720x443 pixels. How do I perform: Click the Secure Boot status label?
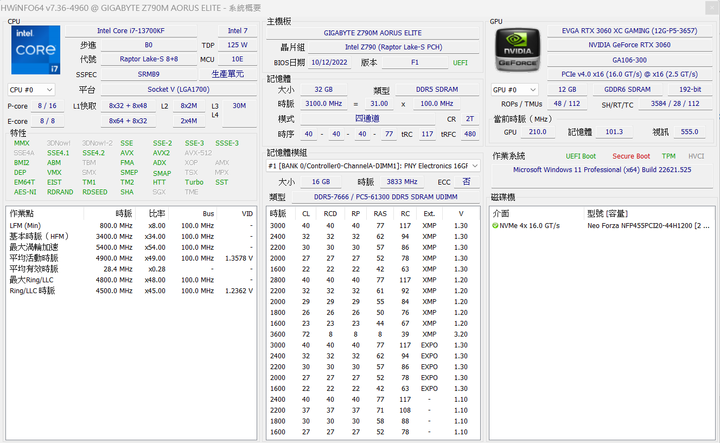631,156
